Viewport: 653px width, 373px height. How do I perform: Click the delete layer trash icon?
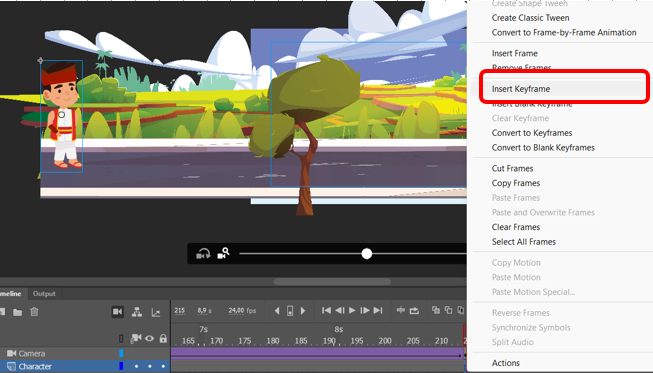(x=35, y=312)
